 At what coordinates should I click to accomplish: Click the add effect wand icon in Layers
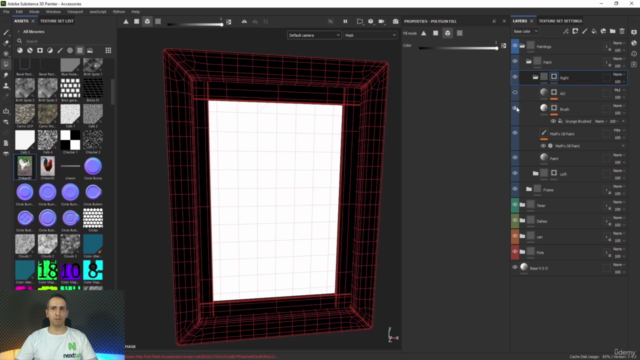click(566, 31)
